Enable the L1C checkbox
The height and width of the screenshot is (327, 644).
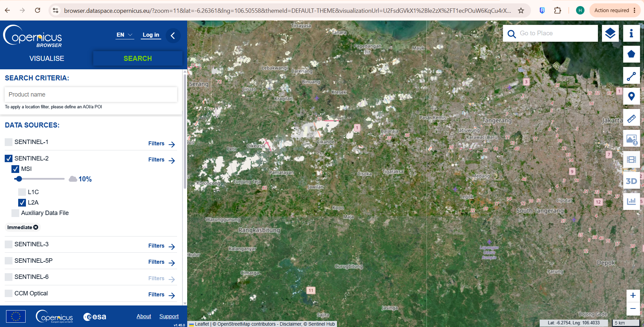[22, 192]
